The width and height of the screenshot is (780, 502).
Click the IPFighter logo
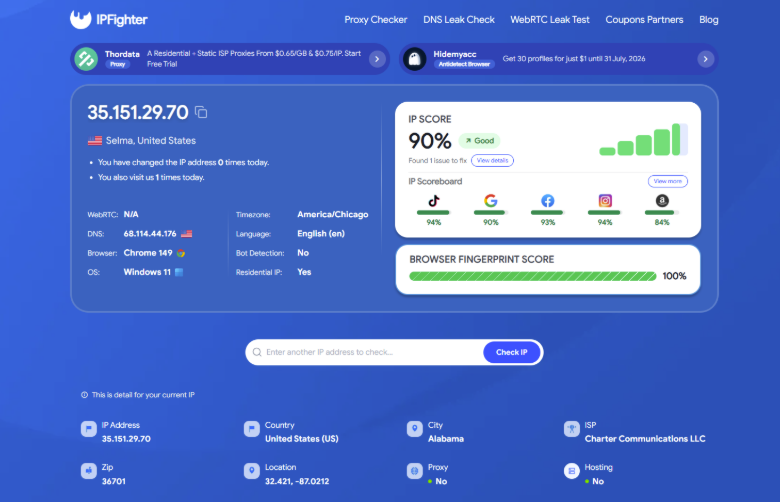point(108,19)
